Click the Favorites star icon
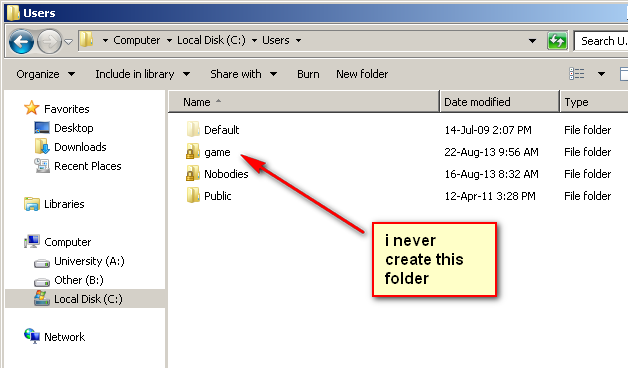Screen dimensions: 628x368 coord(31,108)
